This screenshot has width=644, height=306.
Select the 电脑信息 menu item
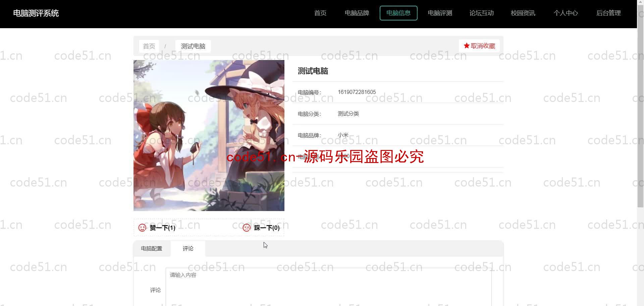tap(398, 13)
